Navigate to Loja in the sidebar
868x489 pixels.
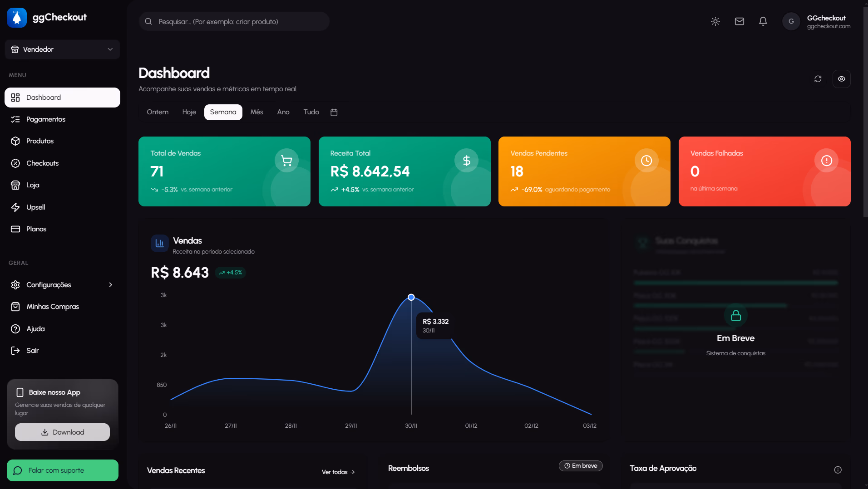tap(62, 185)
